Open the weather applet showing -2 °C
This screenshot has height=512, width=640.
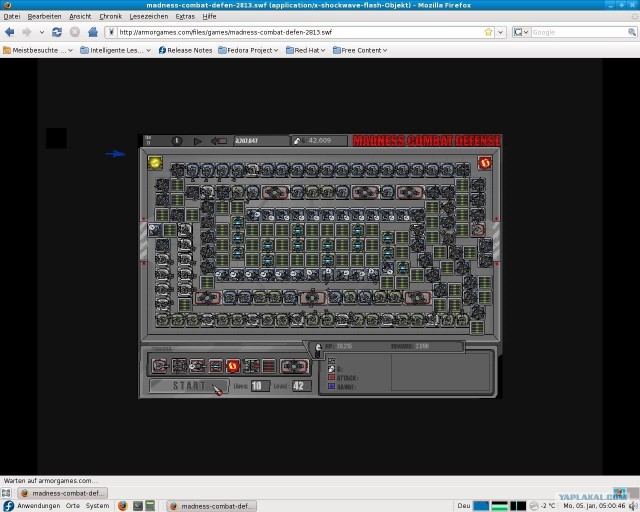(x=542, y=506)
